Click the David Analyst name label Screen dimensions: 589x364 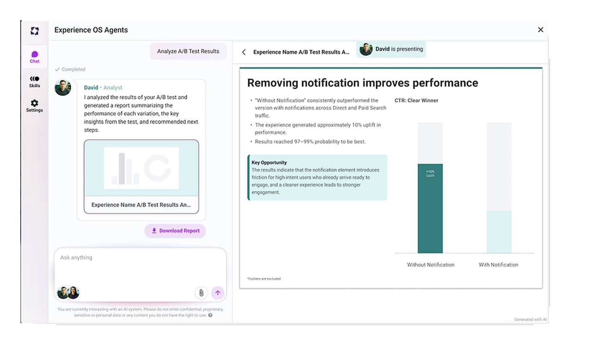(103, 88)
